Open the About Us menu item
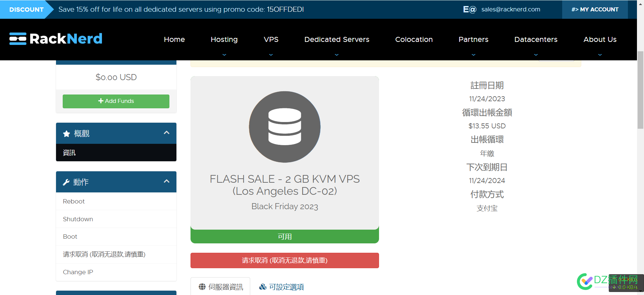Viewport: 644px width, 295px height. coord(600,39)
